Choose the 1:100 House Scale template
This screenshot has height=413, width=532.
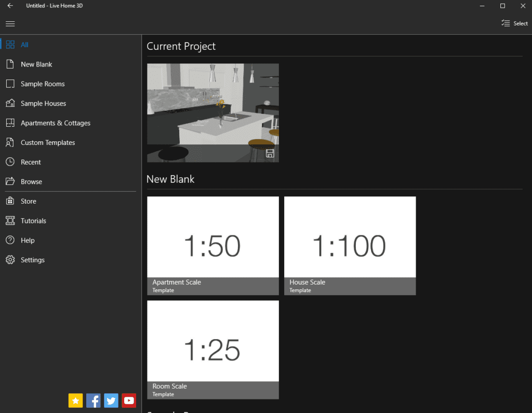[x=350, y=246]
